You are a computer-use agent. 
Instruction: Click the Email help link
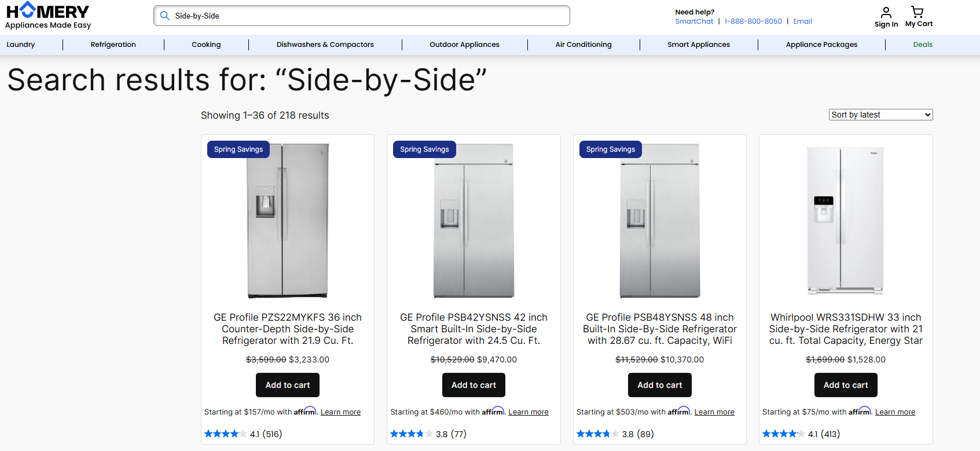click(x=802, y=21)
